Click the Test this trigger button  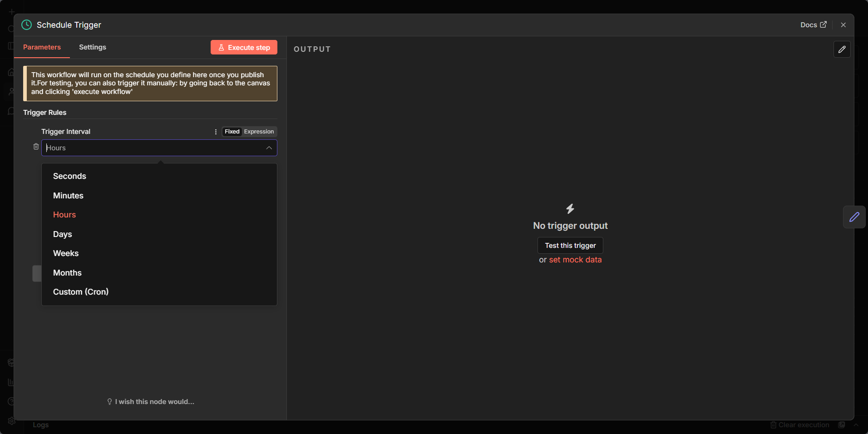[x=570, y=246]
